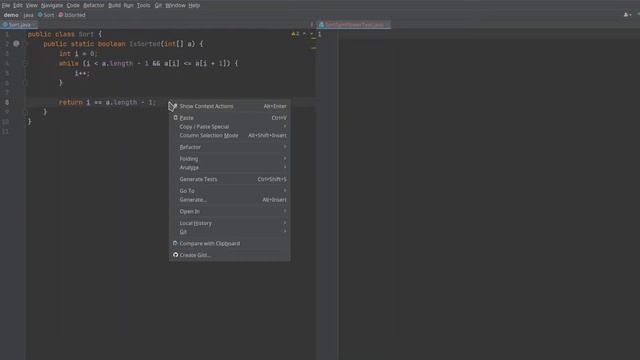Click the Paste clipboard icon in context menu

click(176, 118)
